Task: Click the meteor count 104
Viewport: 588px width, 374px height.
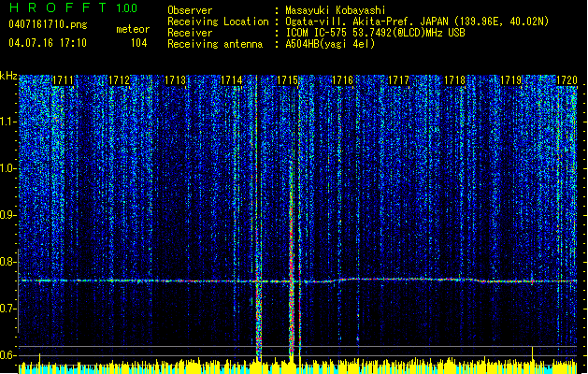Action: 138,43
